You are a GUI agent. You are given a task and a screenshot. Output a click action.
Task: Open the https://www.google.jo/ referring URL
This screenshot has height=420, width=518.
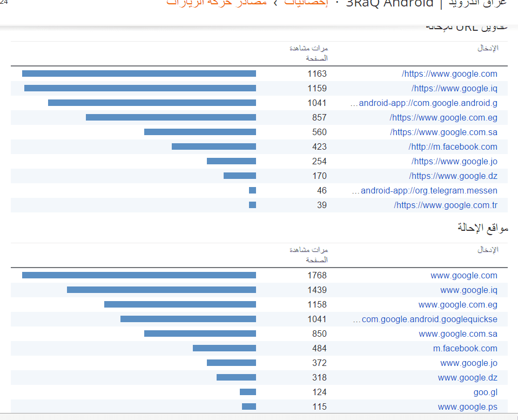tap(454, 161)
